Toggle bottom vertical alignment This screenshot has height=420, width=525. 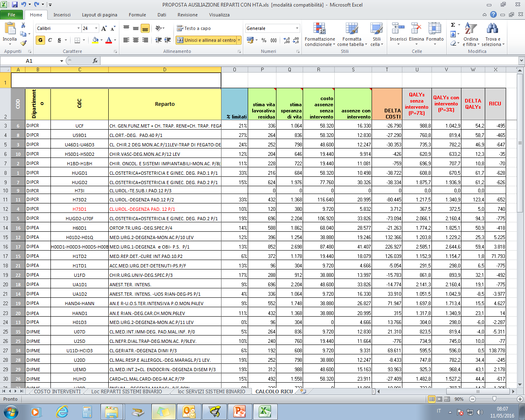[145, 28]
